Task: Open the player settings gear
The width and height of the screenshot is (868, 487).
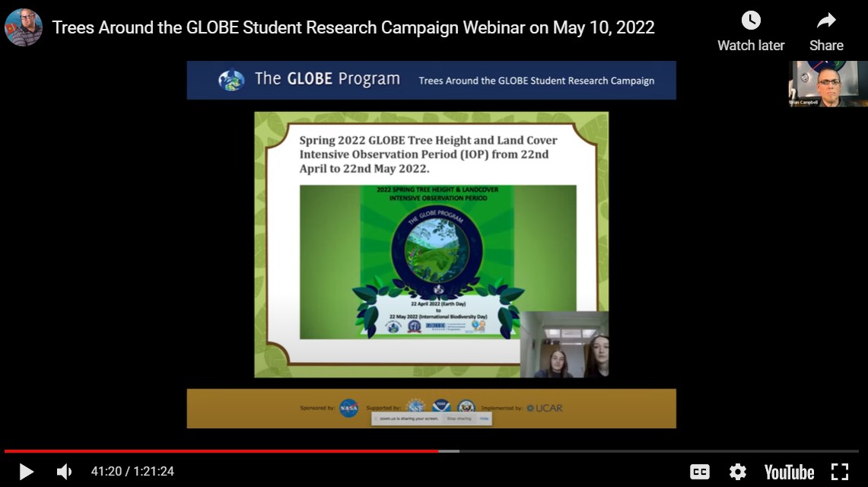Action: 737,472
